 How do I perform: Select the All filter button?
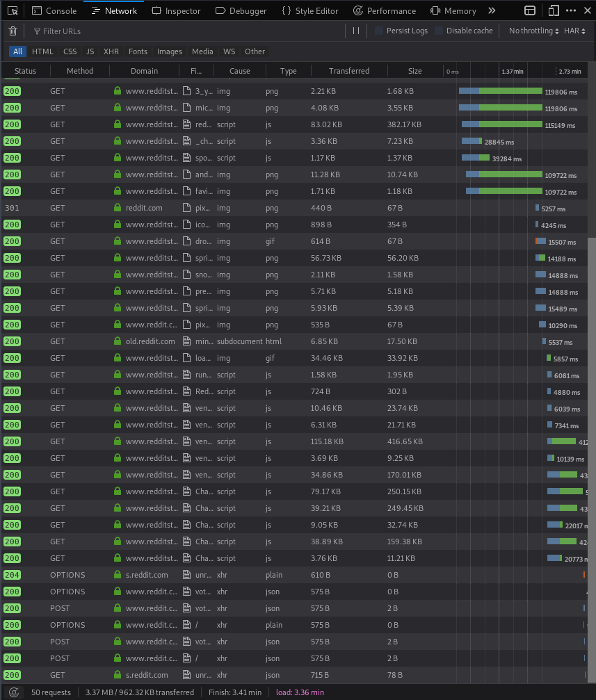pos(18,51)
